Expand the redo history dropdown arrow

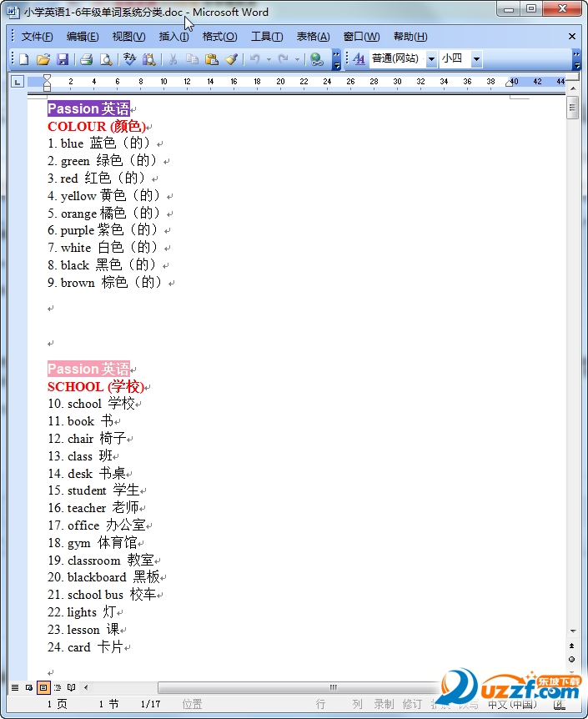297,59
